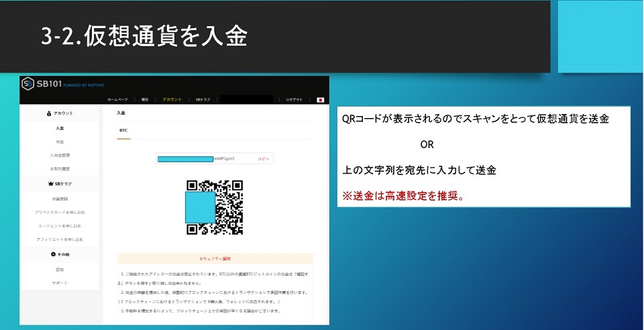
Task: Open 取引 in the top navigation
Action: (145, 100)
